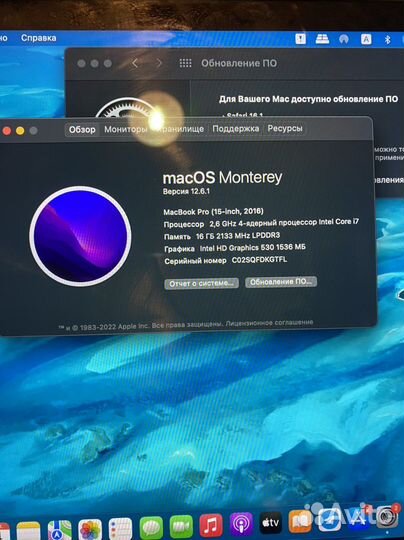Image resolution: width=404 pixels, height=540 pixels.
Task: Click the Версия 12.6.1 text
Action: coord(186,191)
